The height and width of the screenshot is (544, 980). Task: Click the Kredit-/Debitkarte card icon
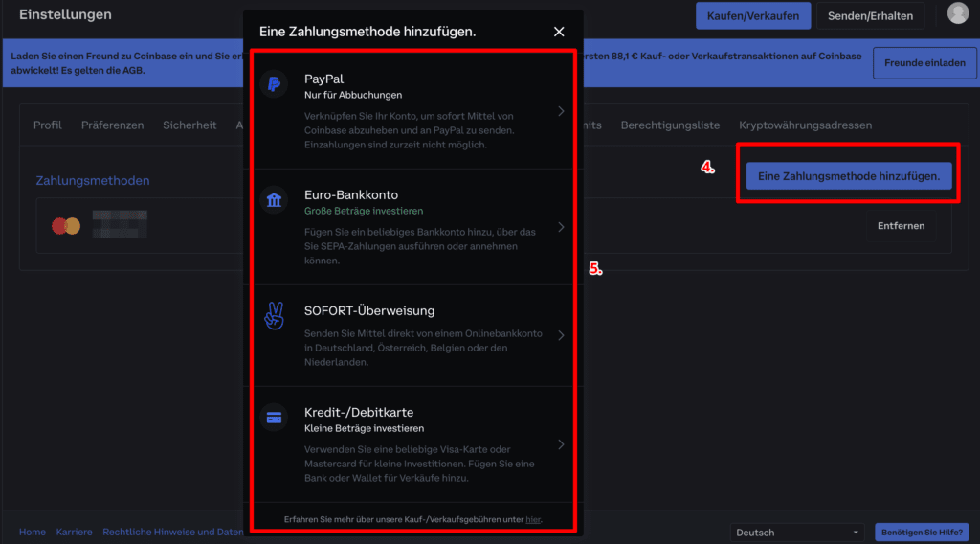click(x=274, y=418)
